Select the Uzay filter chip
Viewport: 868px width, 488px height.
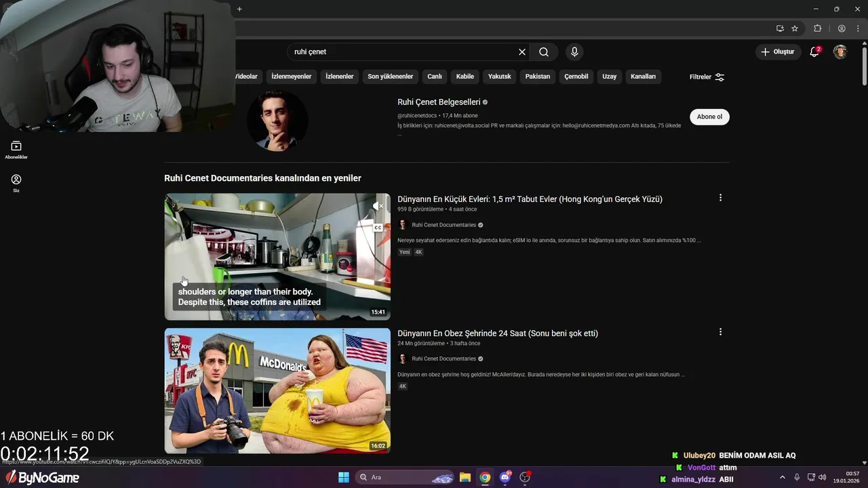click(x=610, y=77)
